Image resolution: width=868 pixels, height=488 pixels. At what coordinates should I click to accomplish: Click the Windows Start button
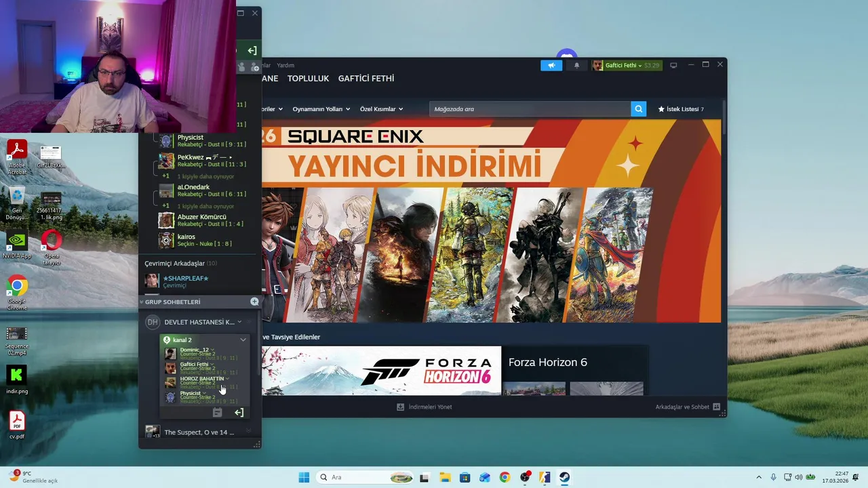coord(304,477)
